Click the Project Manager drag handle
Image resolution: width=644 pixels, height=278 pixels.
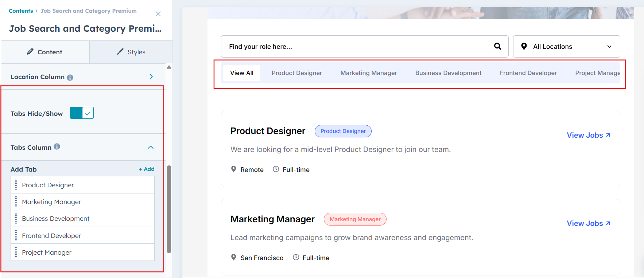coord(16,252)
